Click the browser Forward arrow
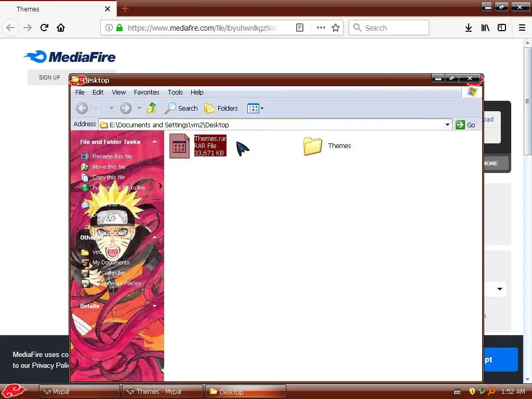The width and height of the screenshot is (532, 399). click(28, 28)
